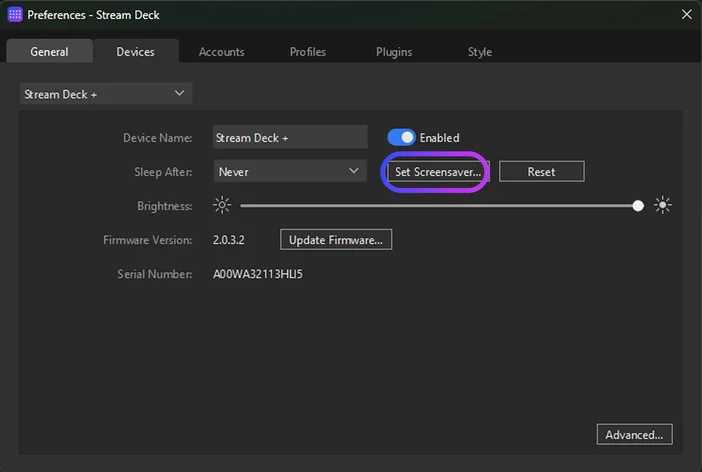Click the Firmware Version label
Viewport: 702px width, 472px height.
point(148,240)
